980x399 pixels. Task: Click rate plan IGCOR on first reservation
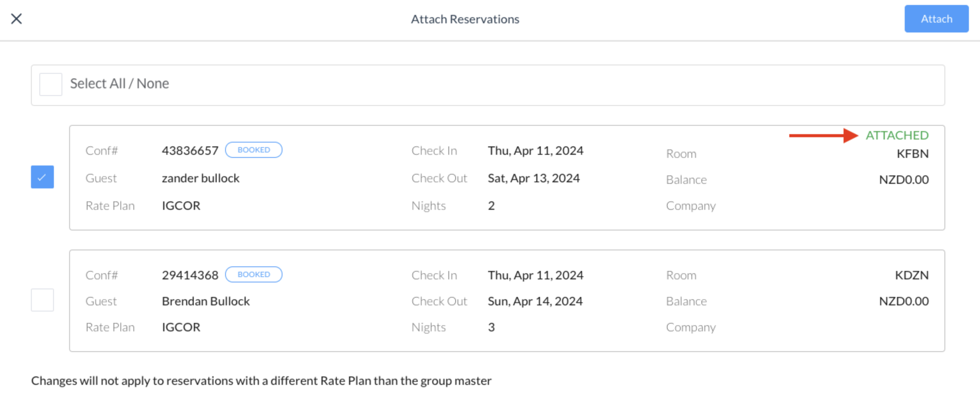point(181,206)
